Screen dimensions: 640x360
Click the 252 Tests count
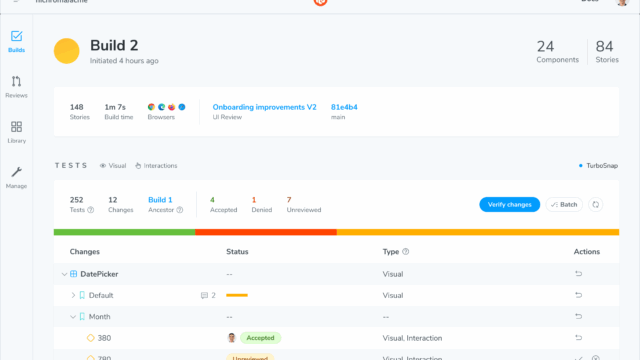81,204
